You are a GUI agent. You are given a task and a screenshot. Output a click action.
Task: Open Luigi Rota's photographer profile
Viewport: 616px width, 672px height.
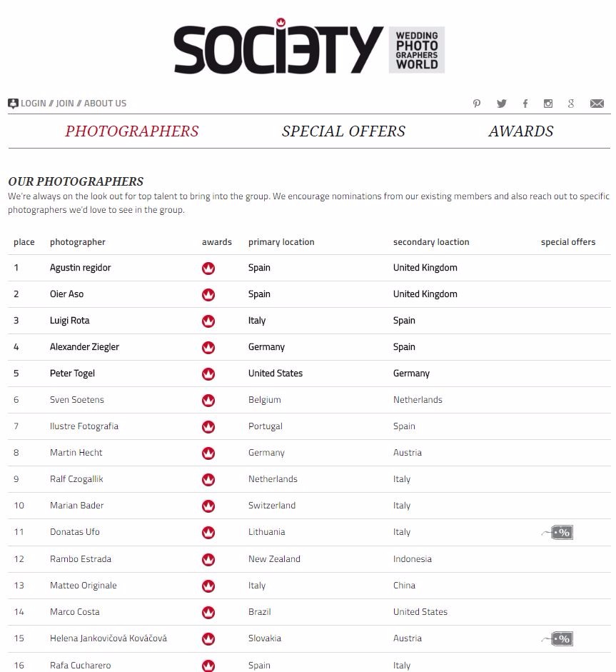[70, 321]
